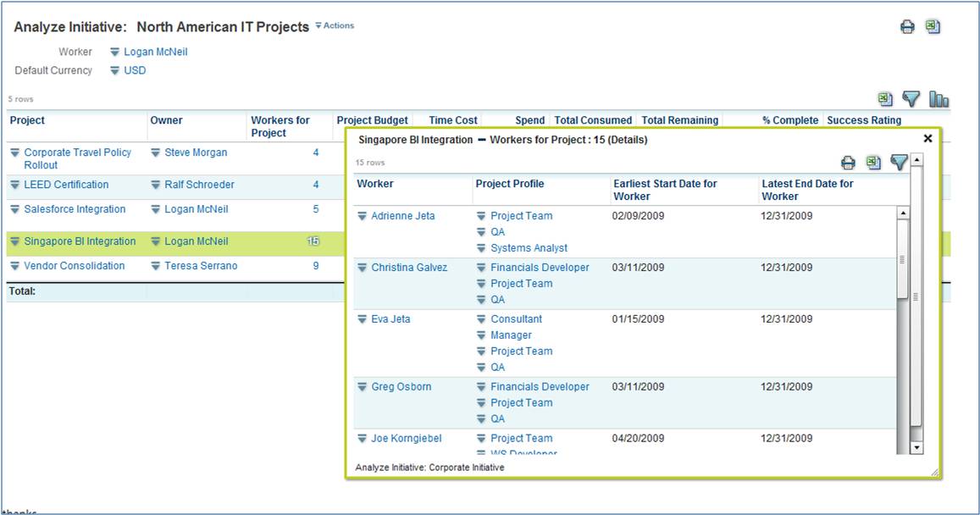The image size is (980, 515).
Task: Open the Worker dropdown for Logan McNeil
Action: [x=114, y=51]
